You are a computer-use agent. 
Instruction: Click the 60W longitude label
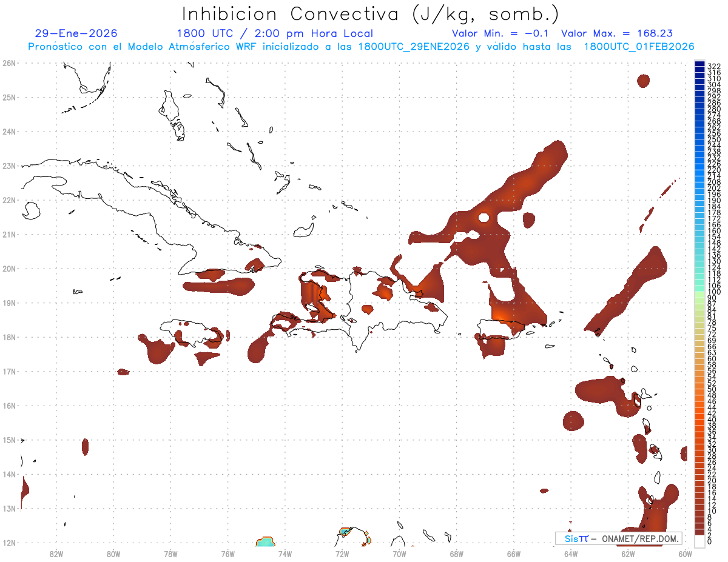tap(685, 553)
